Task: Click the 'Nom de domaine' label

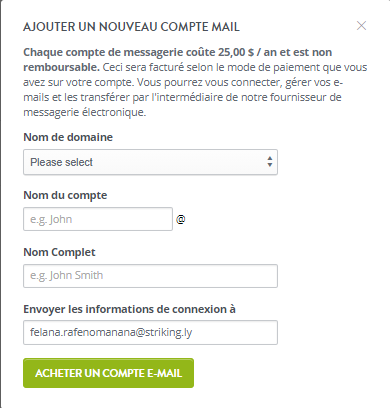Action: 68,137
